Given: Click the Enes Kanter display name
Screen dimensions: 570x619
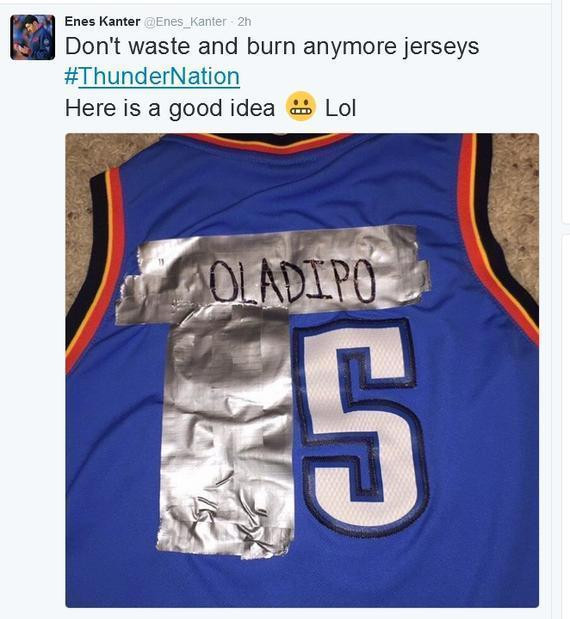Looking at the screenshot, I should click(102, 21).
